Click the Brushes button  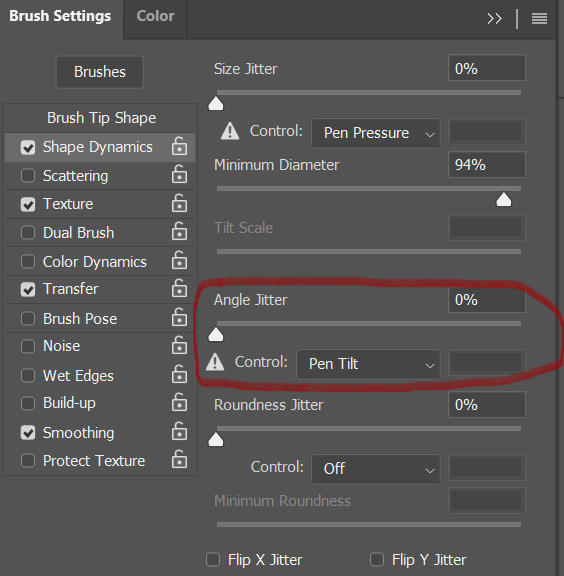coord(100,72)
